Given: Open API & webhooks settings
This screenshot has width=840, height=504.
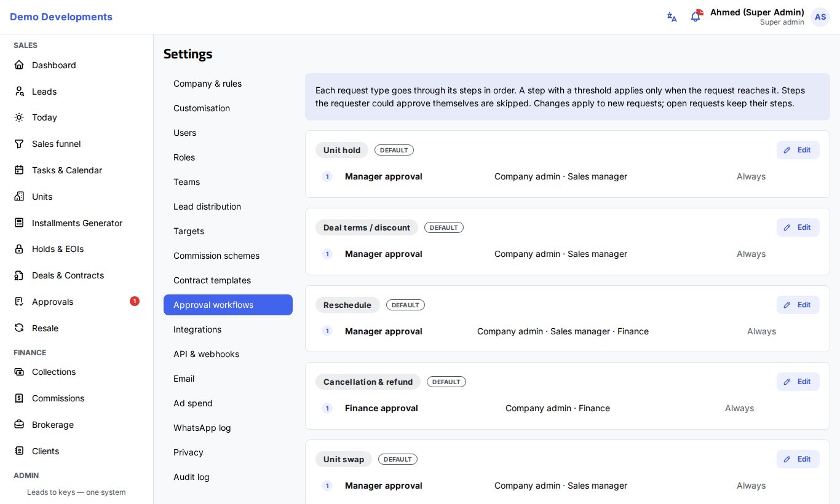Looking at the screenshot, I should 228,354.
